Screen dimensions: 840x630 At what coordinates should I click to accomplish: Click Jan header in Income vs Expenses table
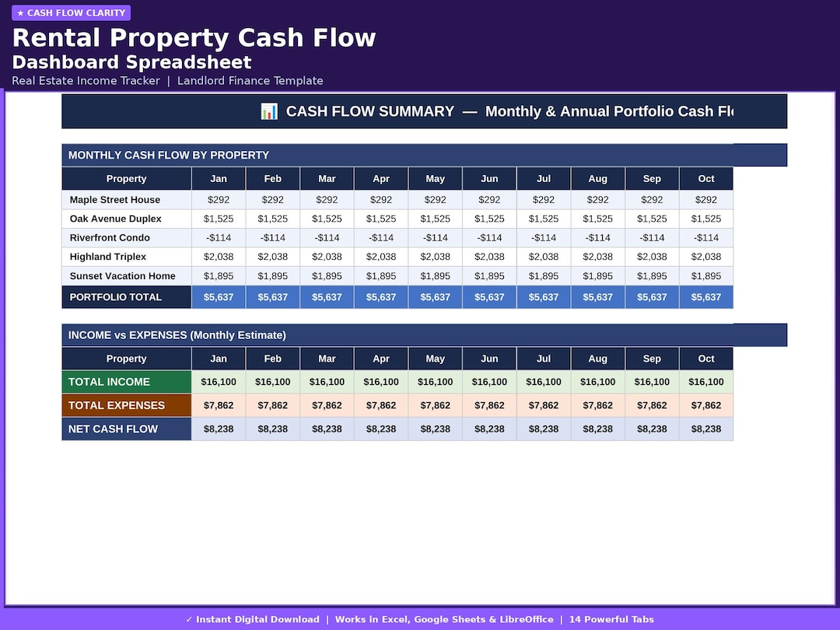tap(219, 359)
